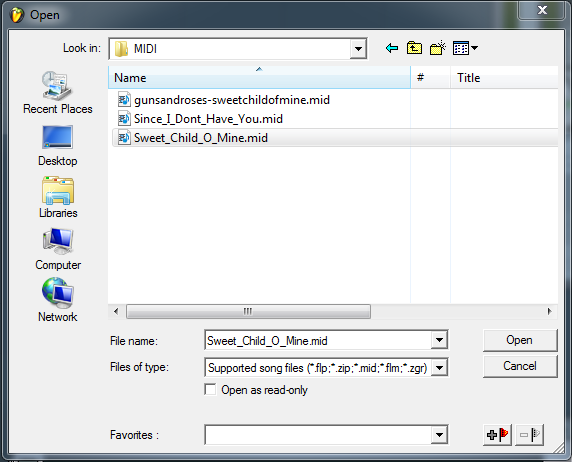This screenshot has width=572, height=462.
Task: Expand the File name dropdown arrow
Action: click(439, 340)
